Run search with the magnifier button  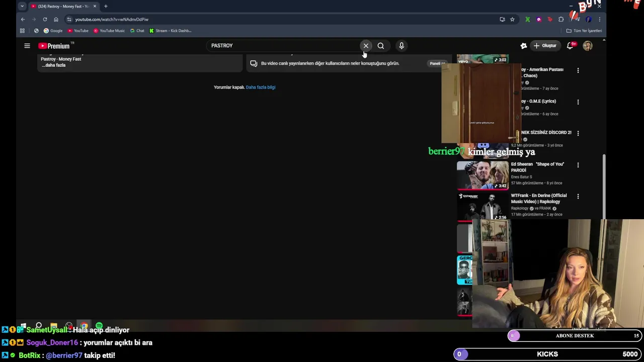pyautogui.click(x=381, y=46)
